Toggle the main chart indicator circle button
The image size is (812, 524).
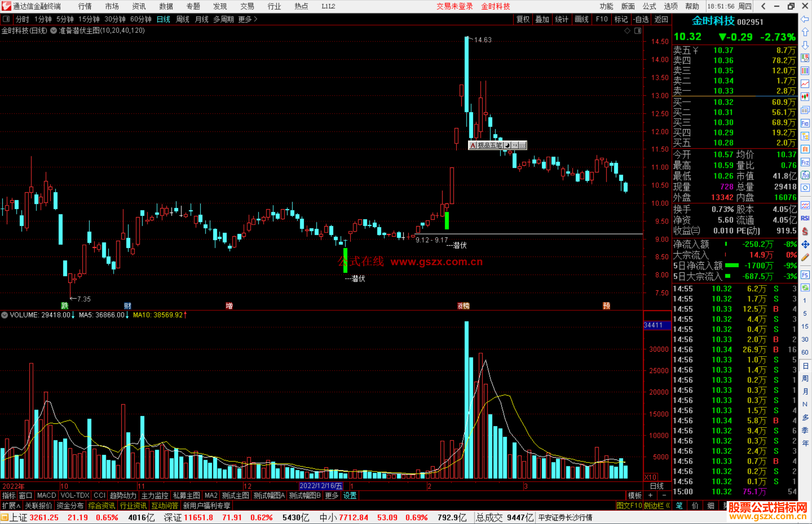coord(54,31)
